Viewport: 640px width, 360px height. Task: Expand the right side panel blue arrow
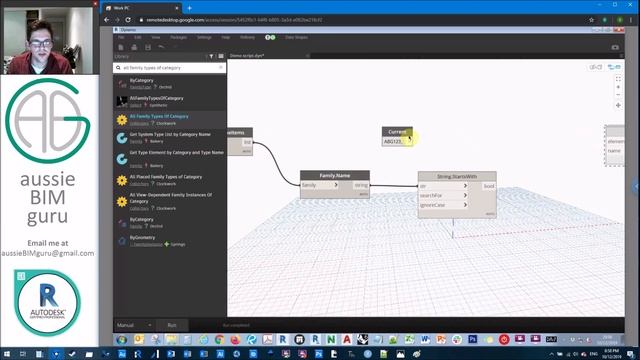pos(636,186)
